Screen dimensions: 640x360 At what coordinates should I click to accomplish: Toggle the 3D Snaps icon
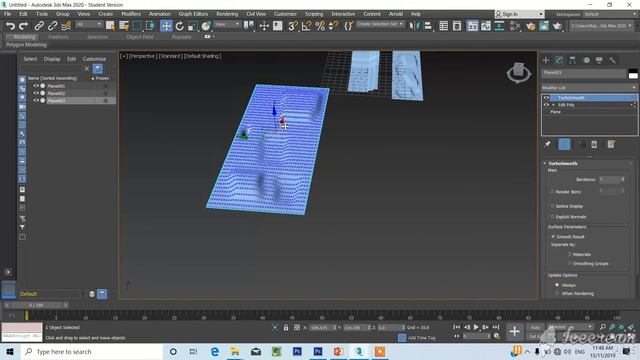coord(293,26)
